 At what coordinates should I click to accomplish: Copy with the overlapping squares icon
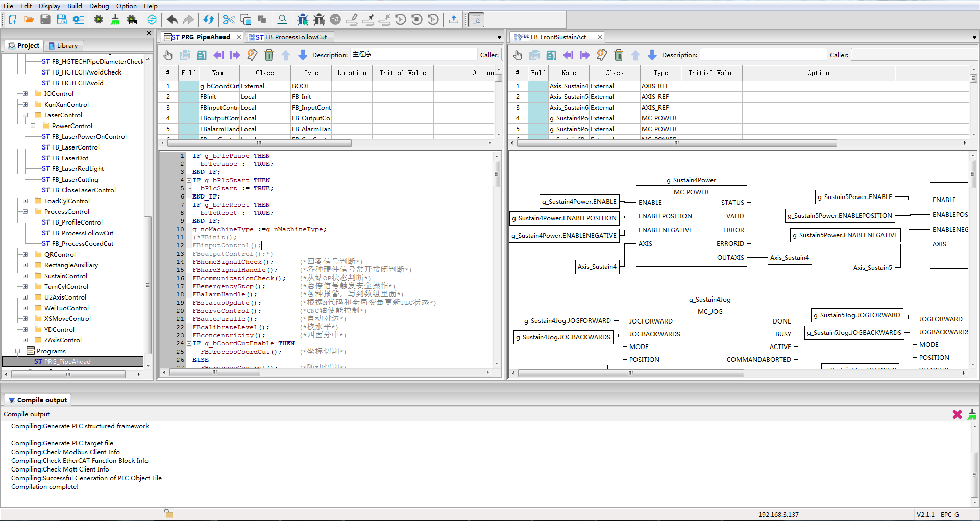pyautogui.click(x=246, y=20)
